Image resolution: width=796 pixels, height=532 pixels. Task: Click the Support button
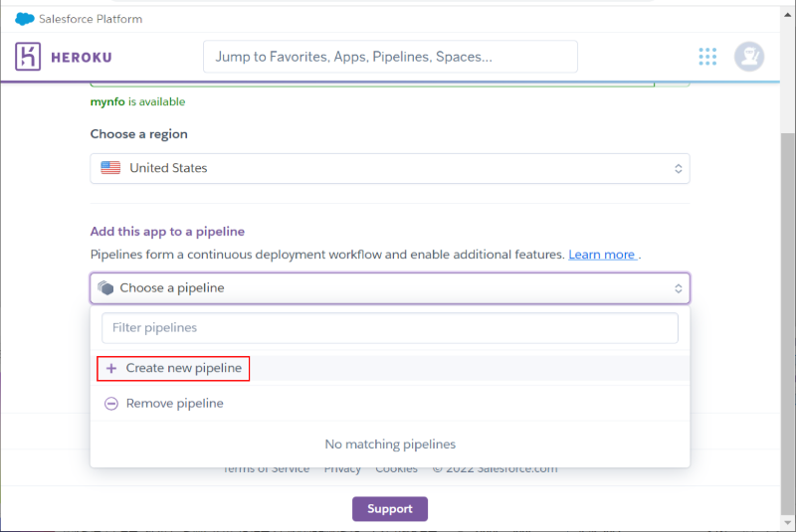click(x=390, y=509)
